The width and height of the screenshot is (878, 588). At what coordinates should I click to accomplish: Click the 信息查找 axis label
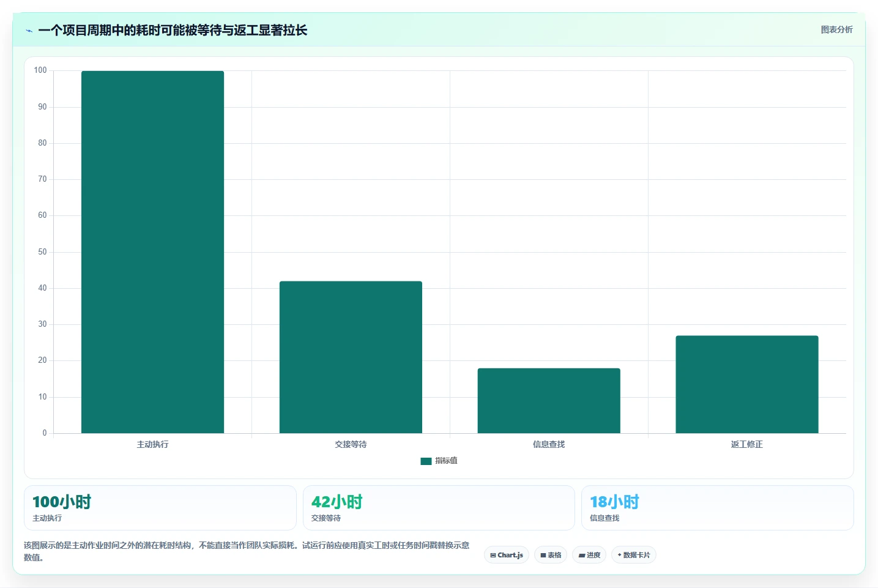pyautogui.click(x=549, y=444)
